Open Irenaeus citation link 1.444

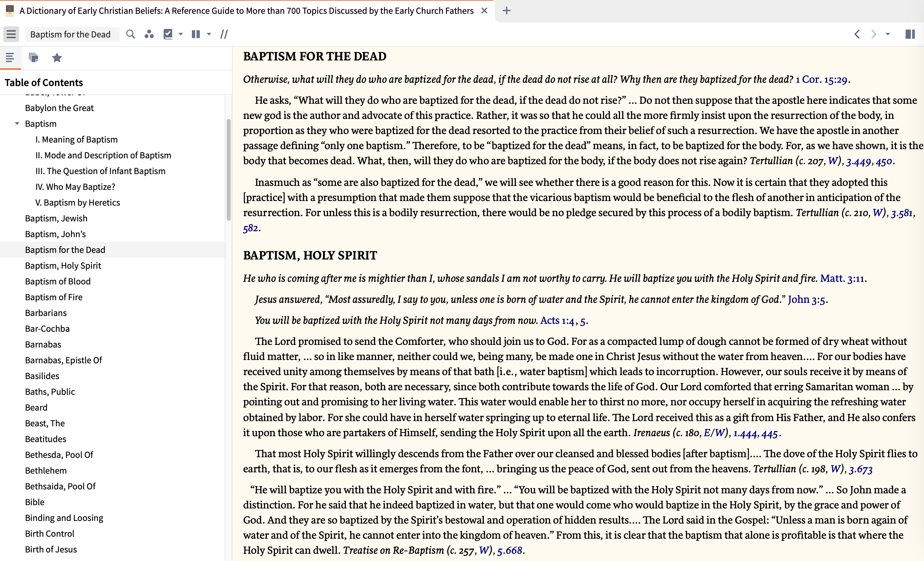tap(745, 433)
